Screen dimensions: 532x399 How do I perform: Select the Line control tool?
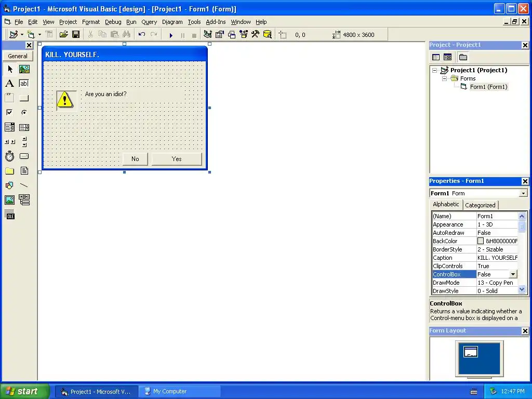tap(24, 185)
